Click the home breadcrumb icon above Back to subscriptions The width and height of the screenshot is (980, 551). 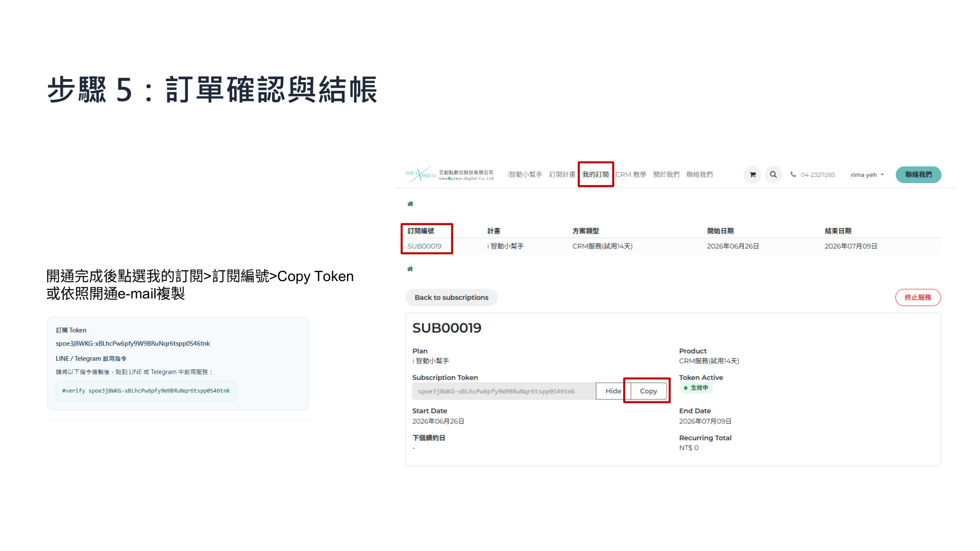[410, 269]
